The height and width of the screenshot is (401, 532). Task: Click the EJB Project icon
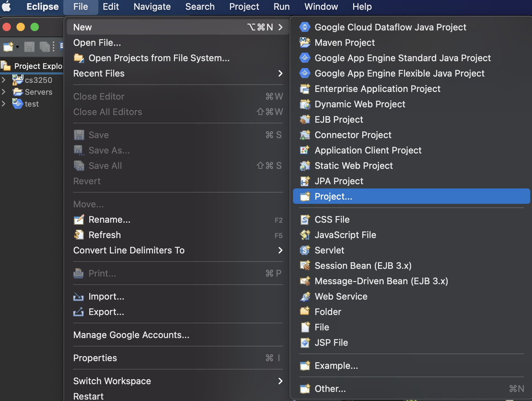(305, 120)
